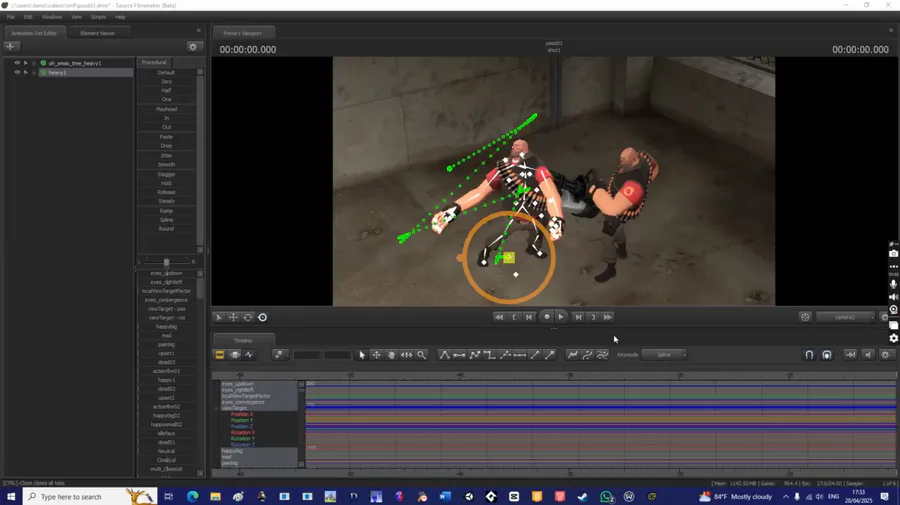Select the timeline move-keys cross tool
The width and height of the screenshot is (900, 505).
pos(377,355)
